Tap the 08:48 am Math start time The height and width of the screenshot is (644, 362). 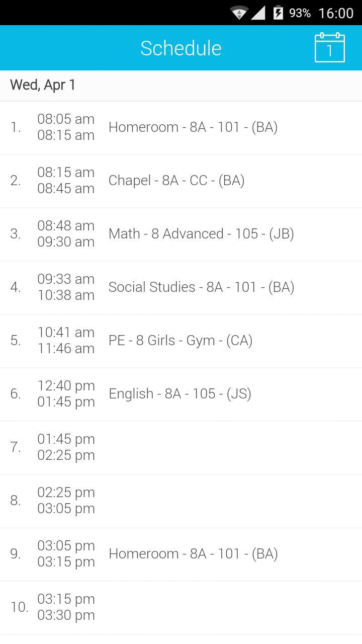(x=66, y=226)
